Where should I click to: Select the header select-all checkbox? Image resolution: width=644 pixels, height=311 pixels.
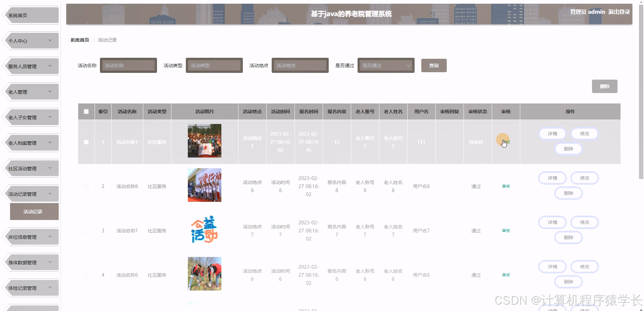click(x=86, y=112)
